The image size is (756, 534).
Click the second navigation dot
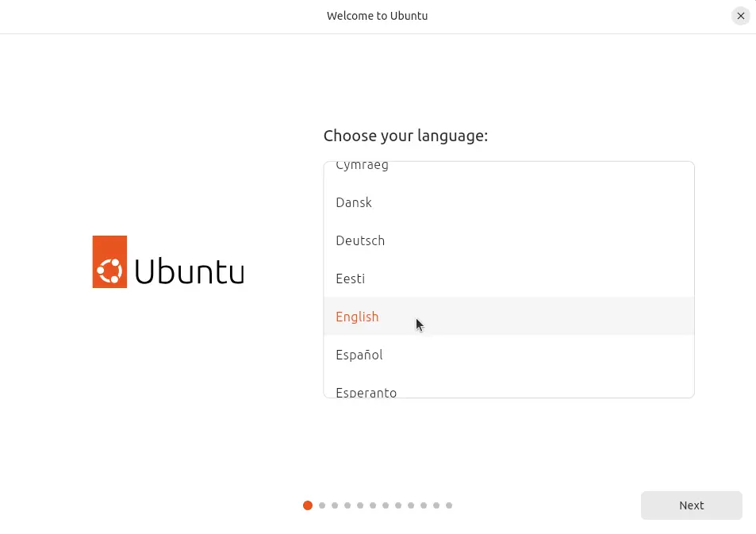tap(321, 505)
